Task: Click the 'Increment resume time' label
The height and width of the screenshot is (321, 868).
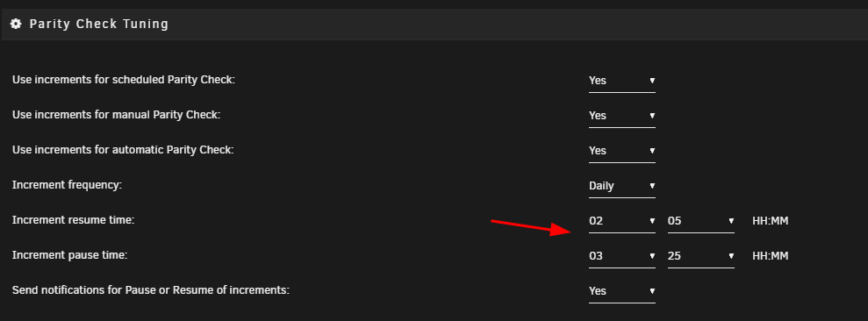Action: click(73, 220)
